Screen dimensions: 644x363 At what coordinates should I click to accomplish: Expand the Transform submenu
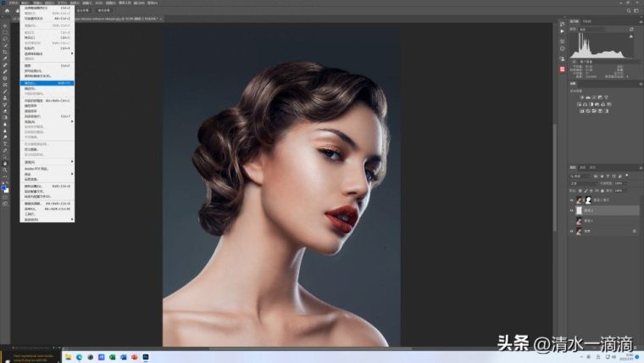click(x=47, y=121)
